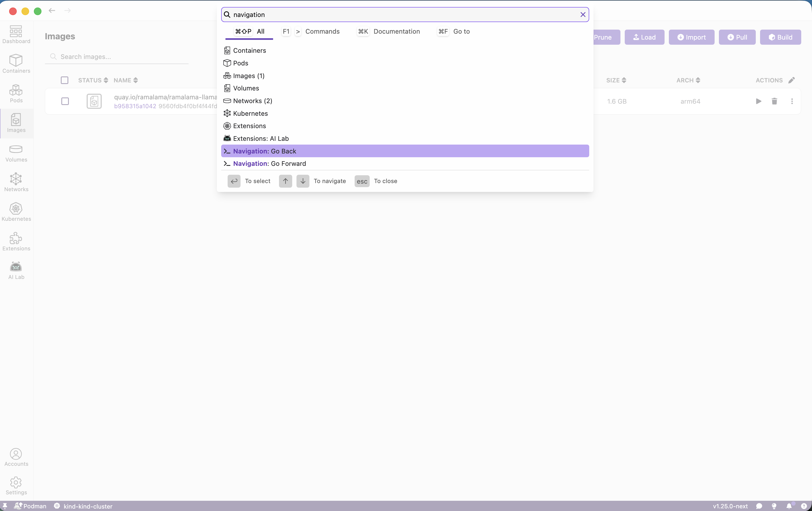Image resolution: width=812 pixels, height=511 pixels.
Task: Switch to the Documentation tab in palette
Action: 396,31
